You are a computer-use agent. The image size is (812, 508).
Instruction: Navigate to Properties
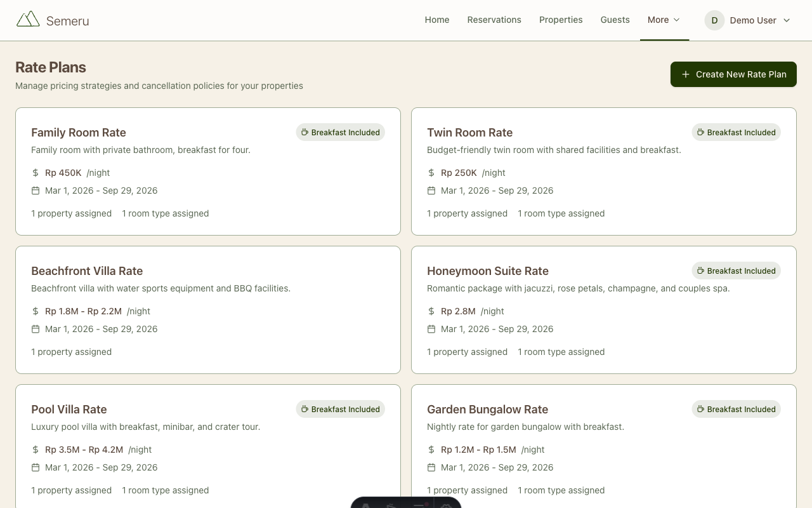[x=561, y=20]
